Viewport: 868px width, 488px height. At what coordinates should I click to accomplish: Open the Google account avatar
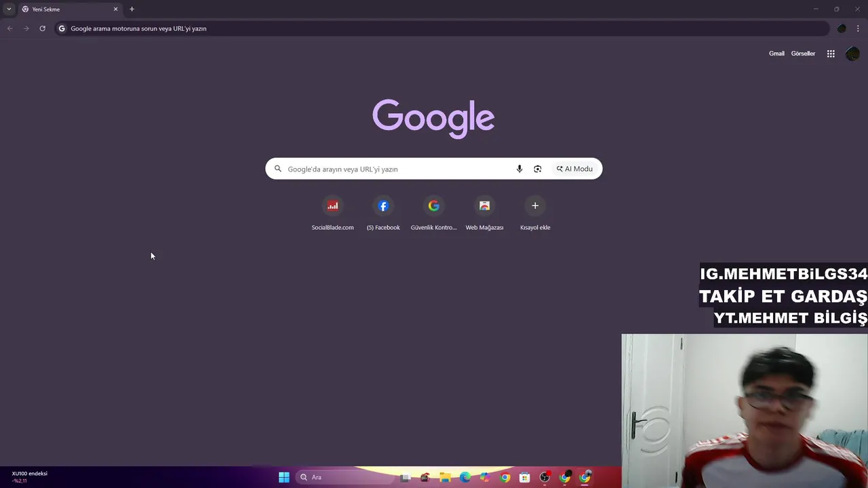(852, 54)
